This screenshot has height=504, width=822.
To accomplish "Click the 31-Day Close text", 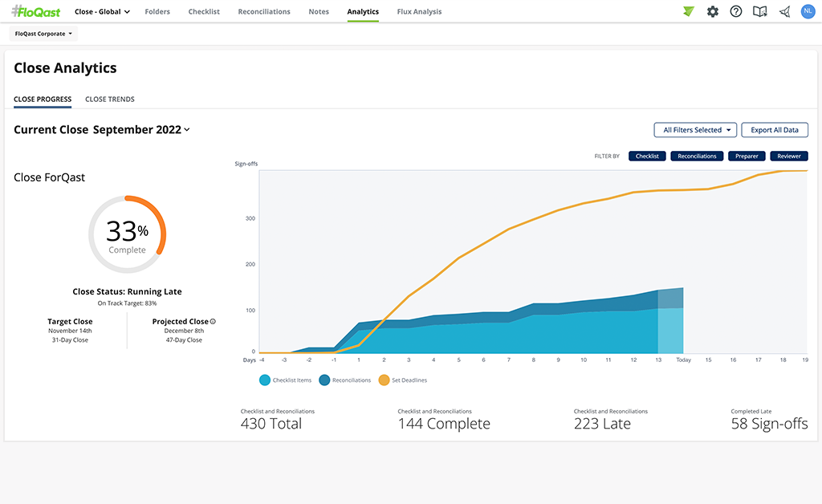I will click(71, 340).
